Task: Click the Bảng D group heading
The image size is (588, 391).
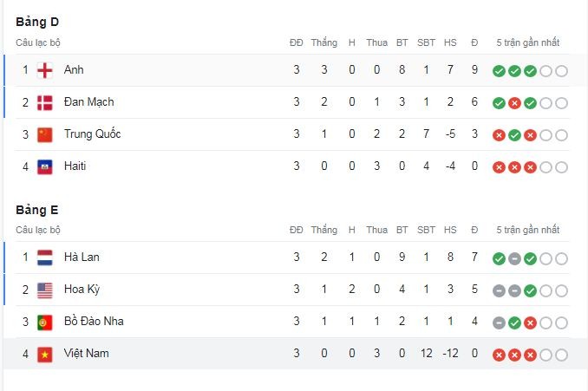Action: [37, 23]
